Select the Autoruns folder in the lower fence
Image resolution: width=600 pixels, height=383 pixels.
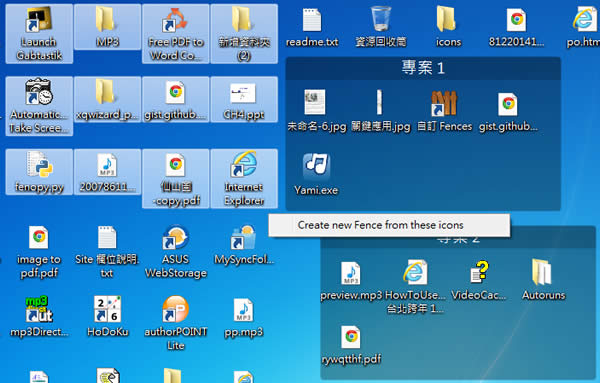(x=543, y=280)
